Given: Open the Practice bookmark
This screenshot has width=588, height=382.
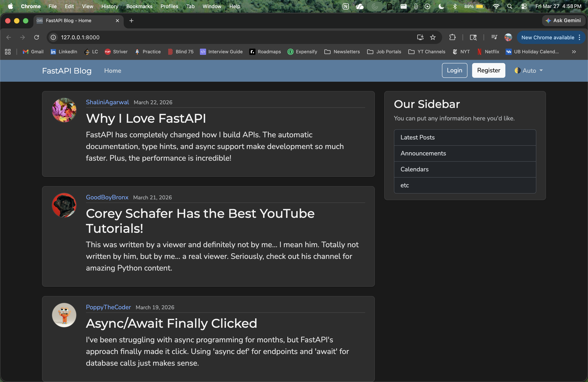Looking at the screenshot, I should 148,52.
